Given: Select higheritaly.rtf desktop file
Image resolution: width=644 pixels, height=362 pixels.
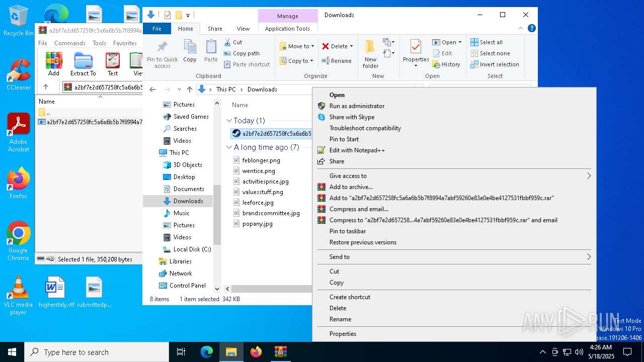Looking at the screenshot, I should tap(56, 292).
